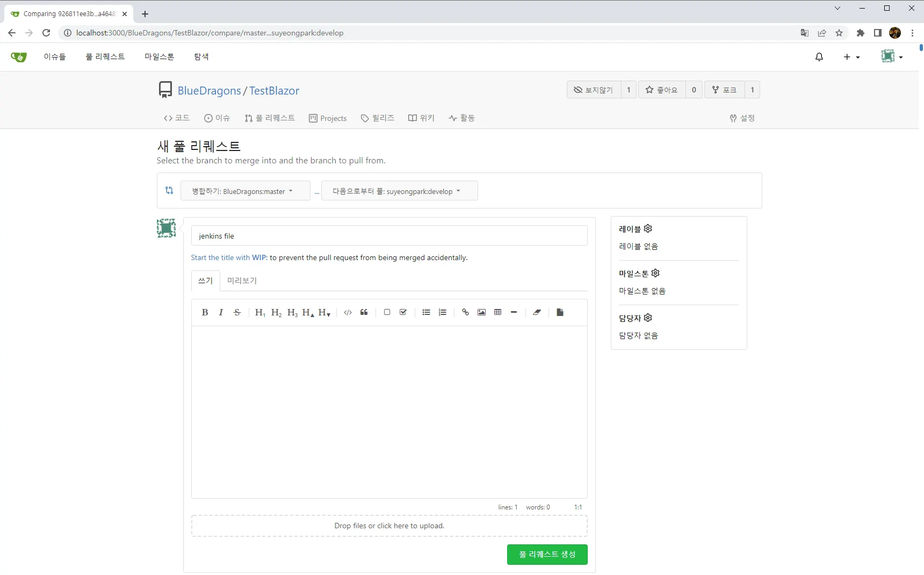Viewport: 924px width, 575px height.
Task: Open the repository 코드 tab
Action: (177, 118)
